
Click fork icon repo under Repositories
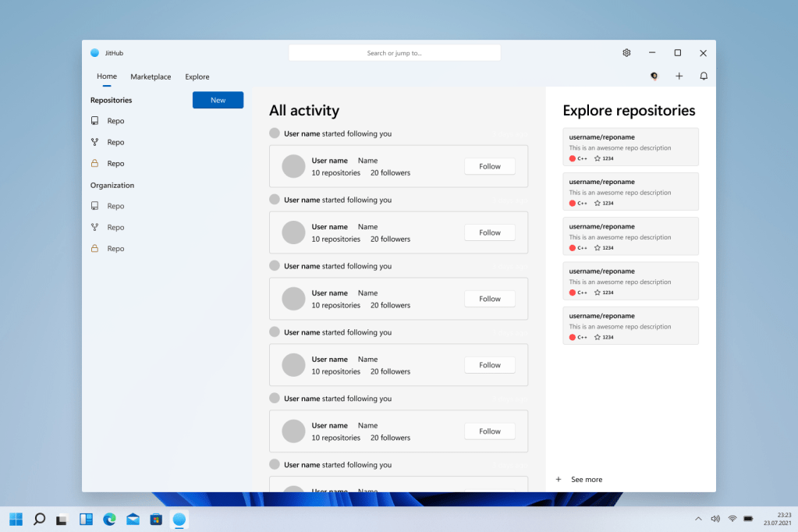(95, 142)
